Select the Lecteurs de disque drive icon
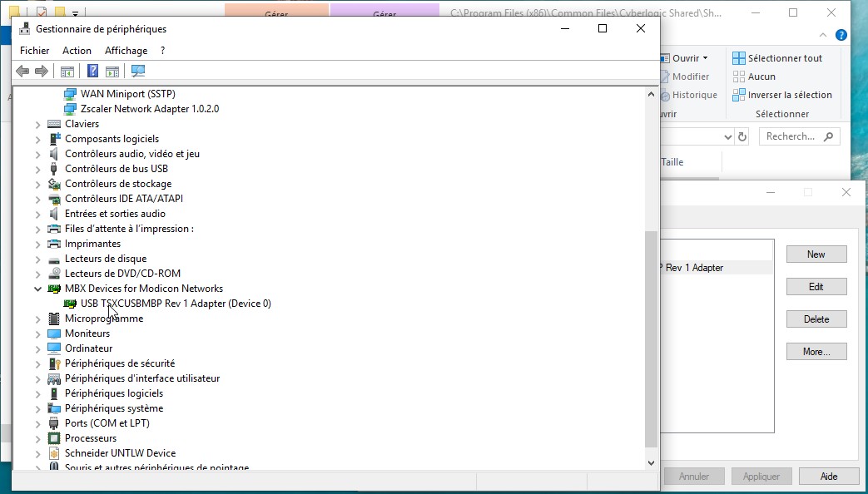The height and width of the screenshot is (494, 868). 54,259
